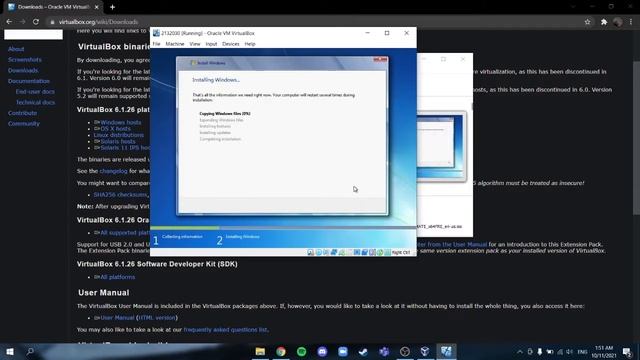The image size is (640, 360).
Task: Open the Contribute sidebar link
Action: coord(22,113)
